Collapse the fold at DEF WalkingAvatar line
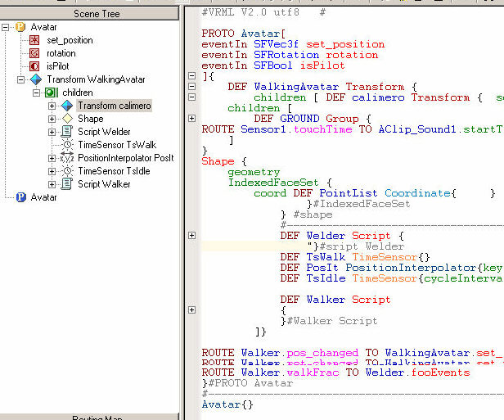The width and height of the screenshot is (504, 420). 192,86
